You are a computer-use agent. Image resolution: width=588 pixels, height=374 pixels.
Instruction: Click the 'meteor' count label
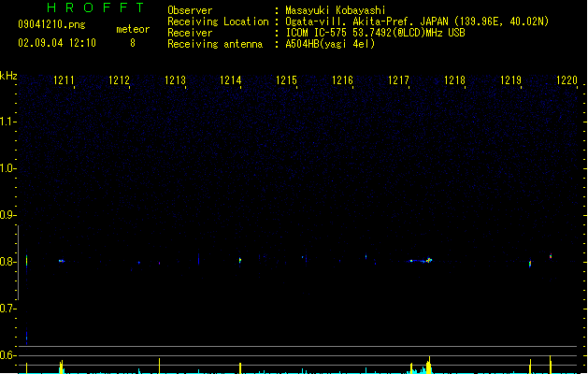[133, 29]
